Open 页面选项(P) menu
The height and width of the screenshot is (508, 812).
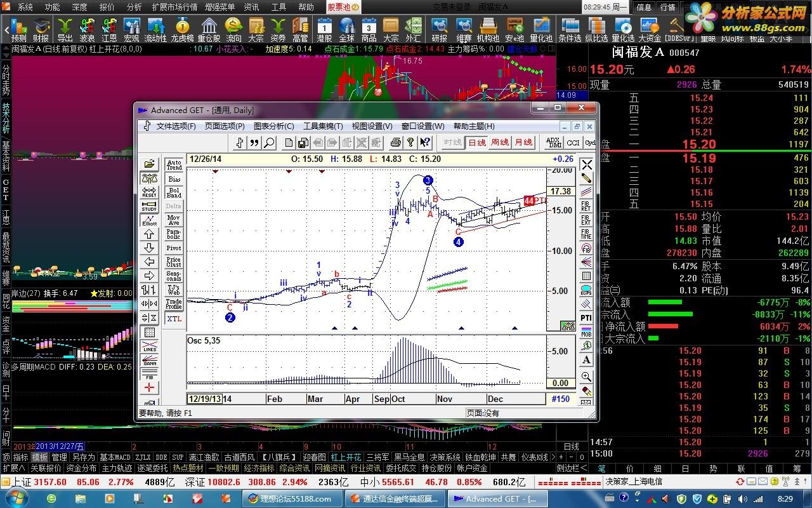(x=225, y=126)
